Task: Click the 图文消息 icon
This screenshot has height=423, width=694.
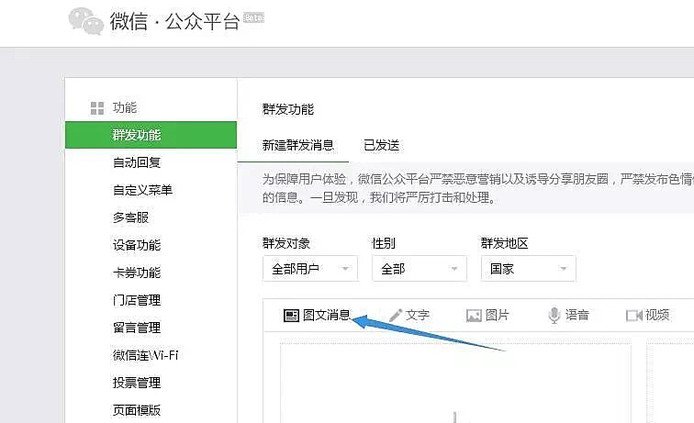Action: [291, 315]
